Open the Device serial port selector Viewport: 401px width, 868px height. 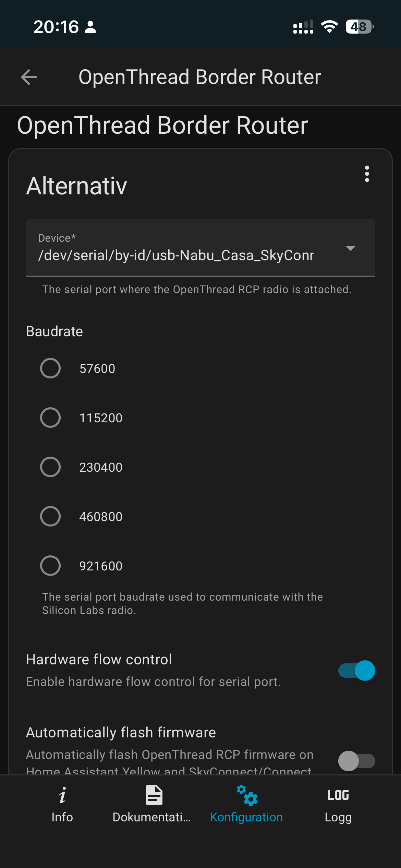click(x=200, y=248)
